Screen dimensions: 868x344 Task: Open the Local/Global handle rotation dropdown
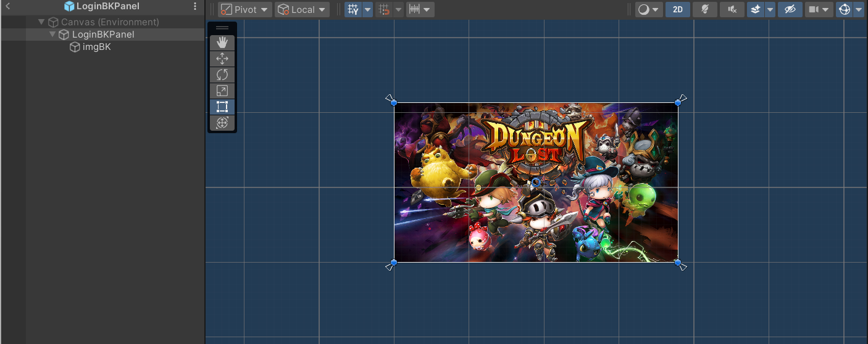click(x=302, y=9)
